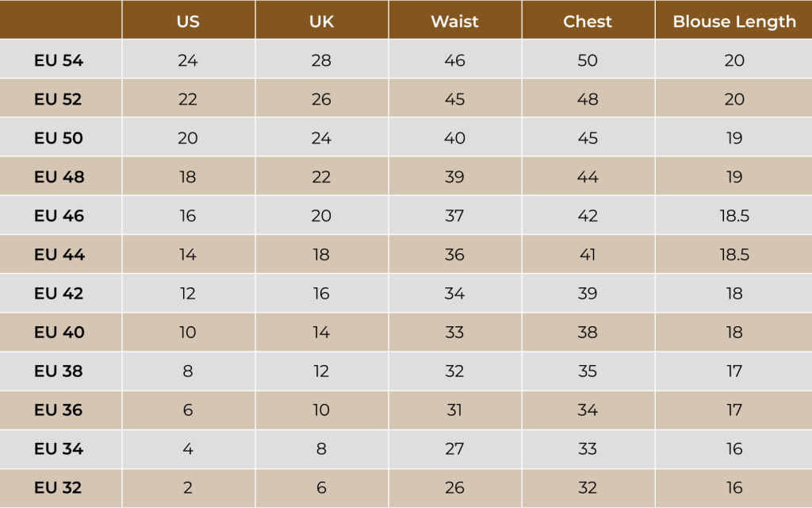The width and height of the screenshot is (812, 508).
Task: Click the EU 52 row label
Action: click(58, 99)
